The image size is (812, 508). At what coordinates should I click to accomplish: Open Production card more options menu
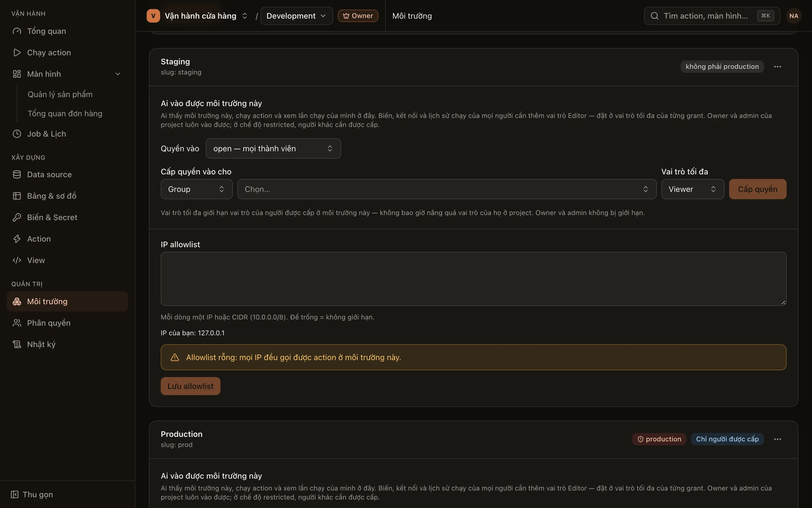point(777,439)
